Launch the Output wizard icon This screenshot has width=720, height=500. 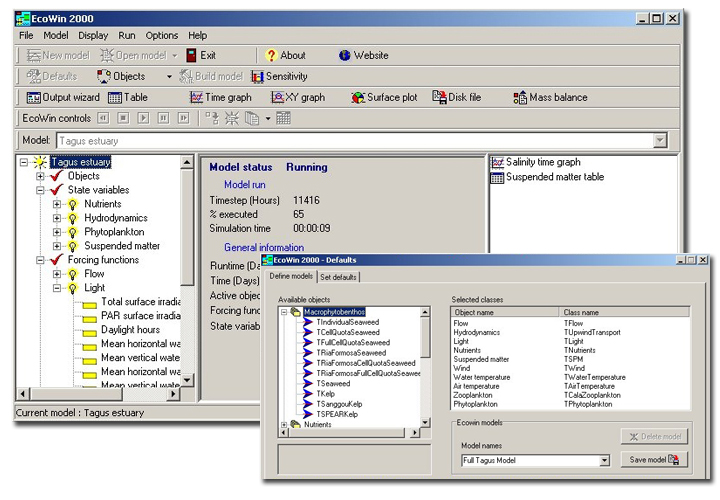pos(34,97)
